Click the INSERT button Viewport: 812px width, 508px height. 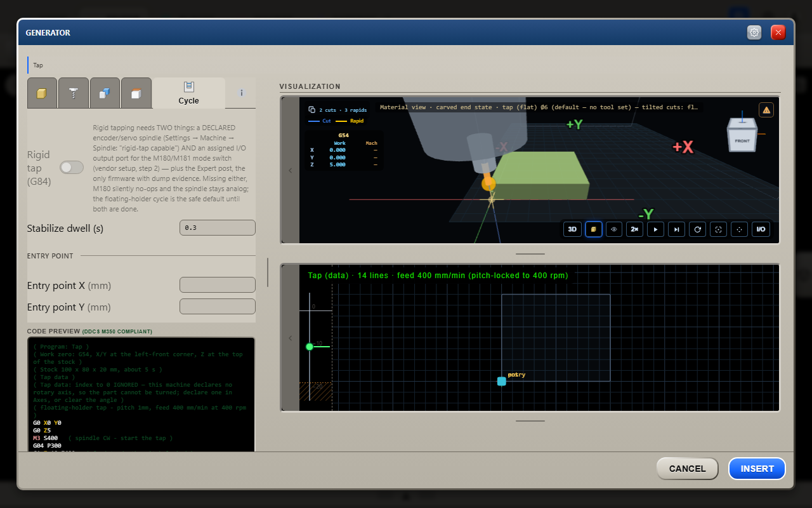tap(757, 469)
